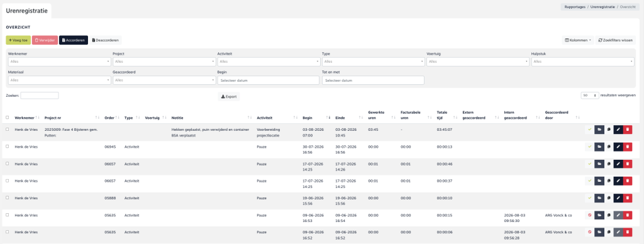This screenshot has height=244, width=644.
Task: Open the Urenregistratie breadcrumb link
Action: (602, 8)
